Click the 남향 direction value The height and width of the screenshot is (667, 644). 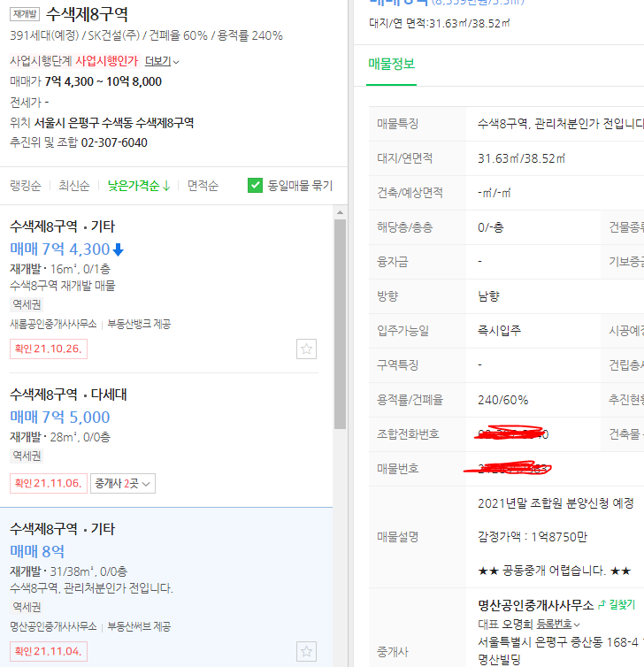pos(488,296)
